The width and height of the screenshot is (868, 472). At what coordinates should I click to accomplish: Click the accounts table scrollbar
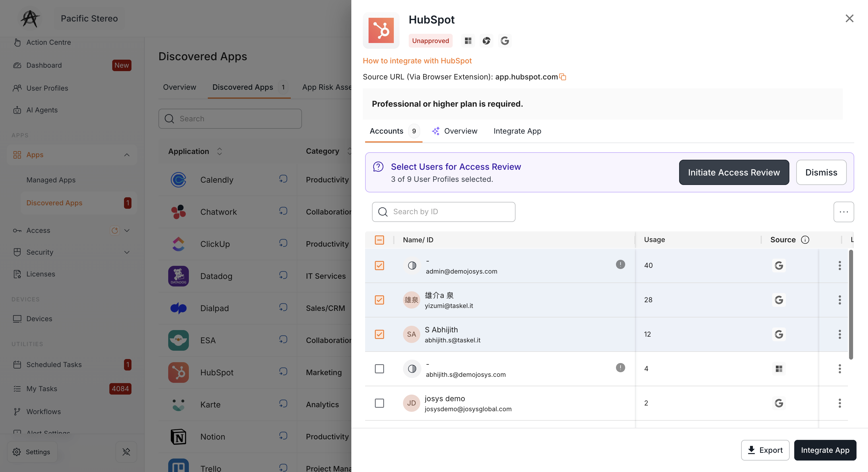[851, 305]
